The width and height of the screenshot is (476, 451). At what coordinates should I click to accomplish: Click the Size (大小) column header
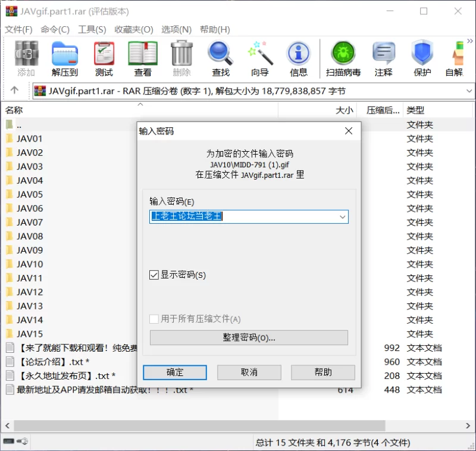click(317, 110)
